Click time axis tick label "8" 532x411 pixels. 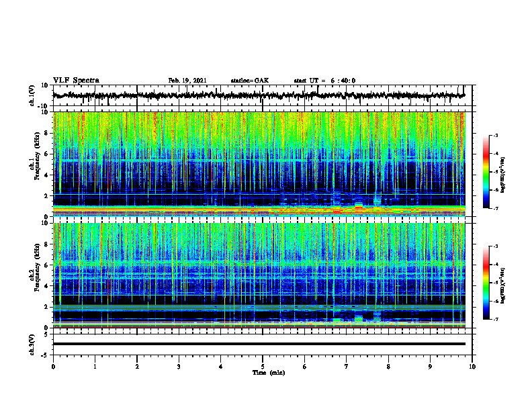click(388, 367)
